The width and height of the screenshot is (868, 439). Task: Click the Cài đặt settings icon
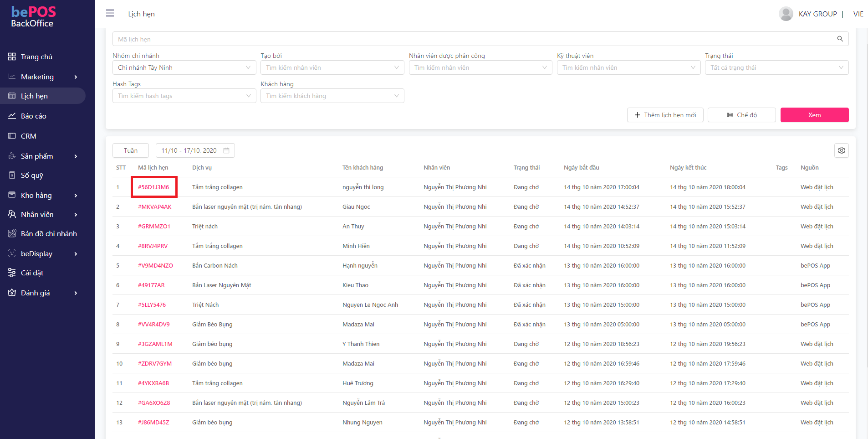click(x=12, y=273)
